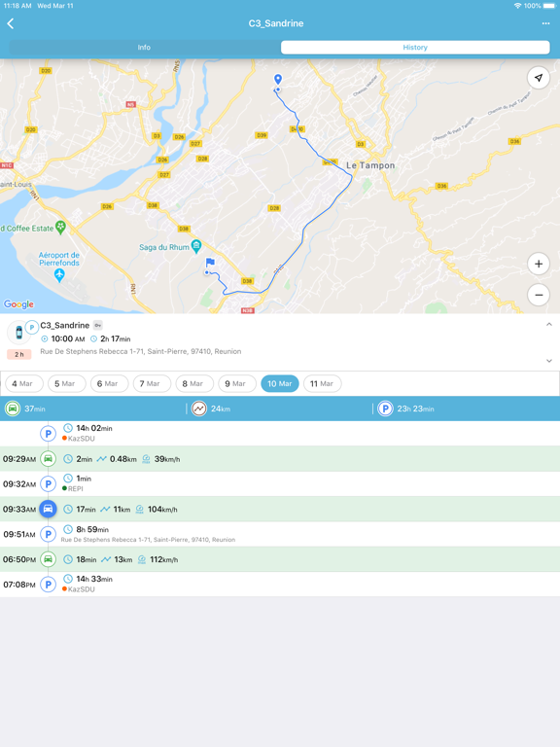The height and width of the screenshot is (747, 560).
Task: Select the 5 Mar date chip
Action: coord(67,383)
